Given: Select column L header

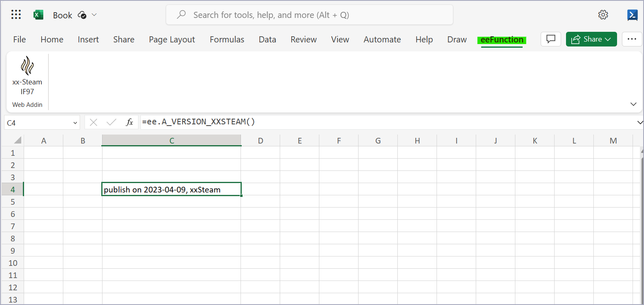Looking at the screenshot, I should tap(574, 141).
